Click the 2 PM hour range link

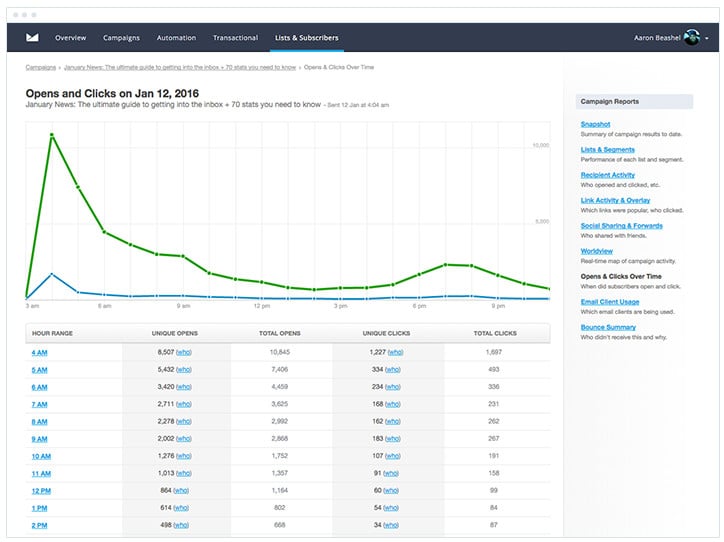39,525
